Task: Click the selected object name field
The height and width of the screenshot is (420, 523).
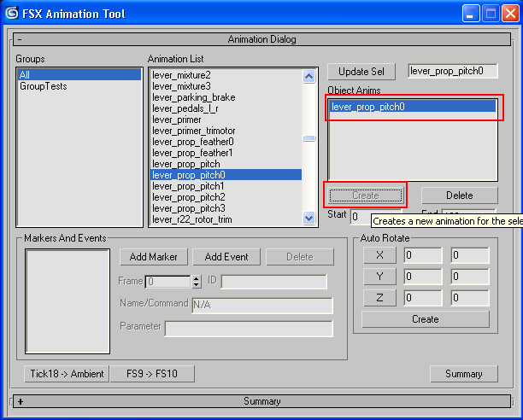Action: tap(453, 71)
